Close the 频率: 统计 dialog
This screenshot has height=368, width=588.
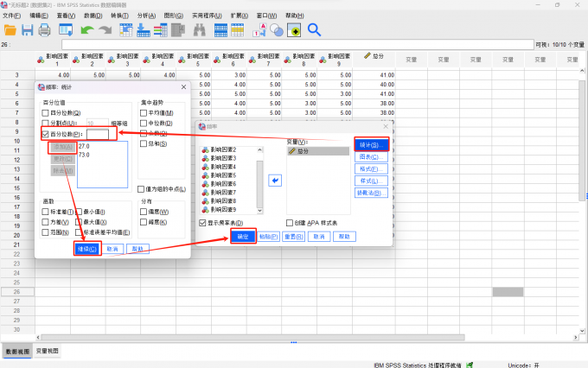183,87
